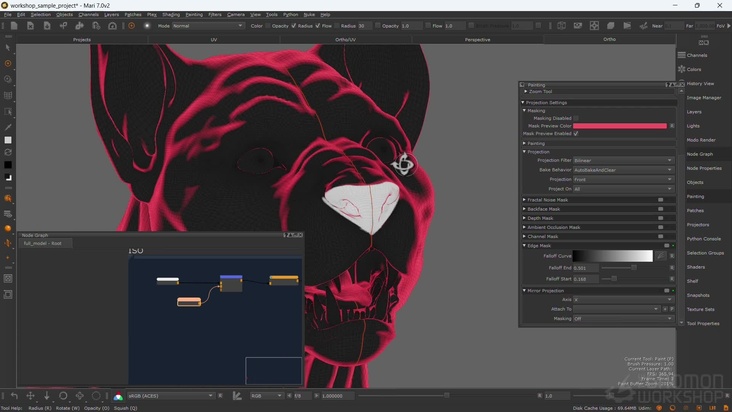Open History View from right sidebar
Image resolution: width=732 pixels, height=412 pixels.
pyautogui.click(x=700, y=84)
